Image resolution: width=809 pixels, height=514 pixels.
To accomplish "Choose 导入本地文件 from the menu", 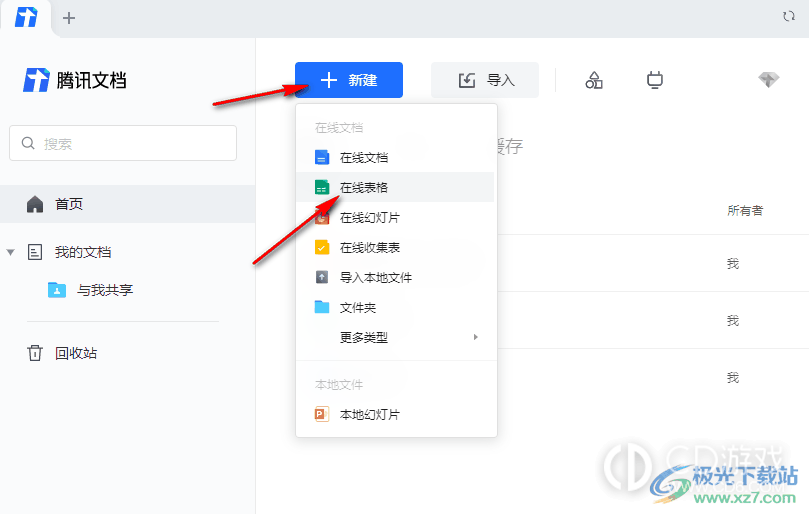I will coord(395,277).
